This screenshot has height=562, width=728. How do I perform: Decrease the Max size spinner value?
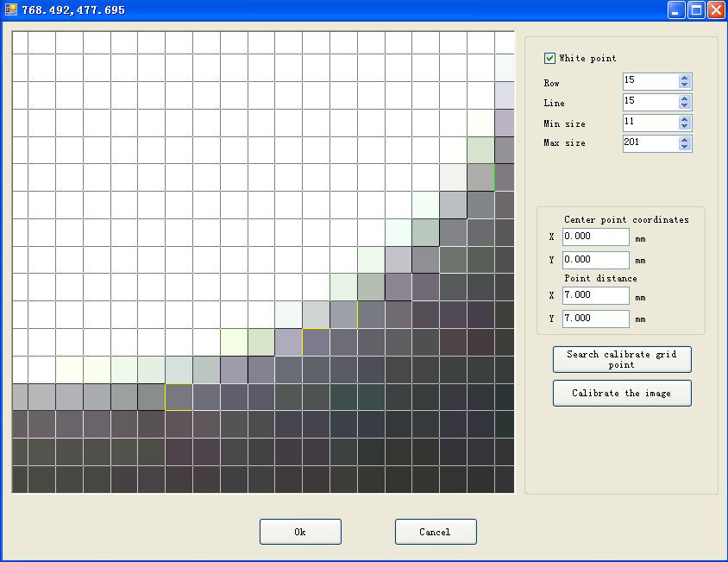point(684,147)
